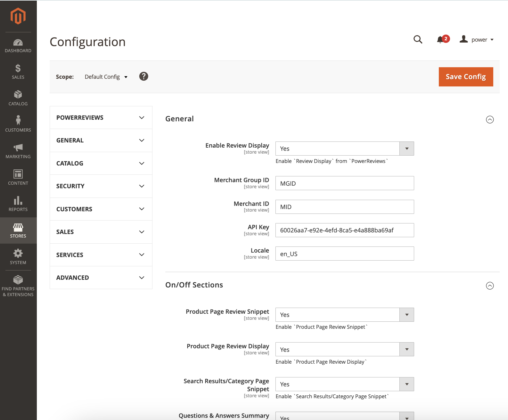Open the Sales menu in sidebar
The height and width of the screenshot is (420, 508).
18,72
